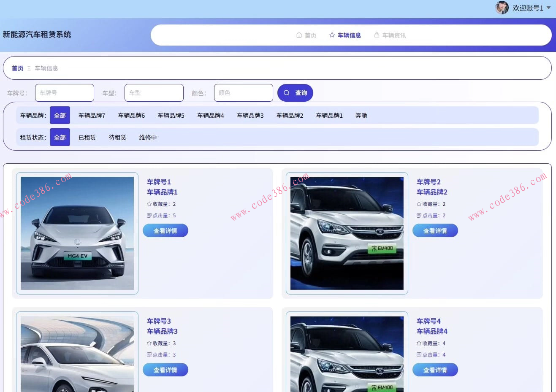Focus the 车型 search field
Viewport: 556px width, 392px height.
click(x=154, y=93)
